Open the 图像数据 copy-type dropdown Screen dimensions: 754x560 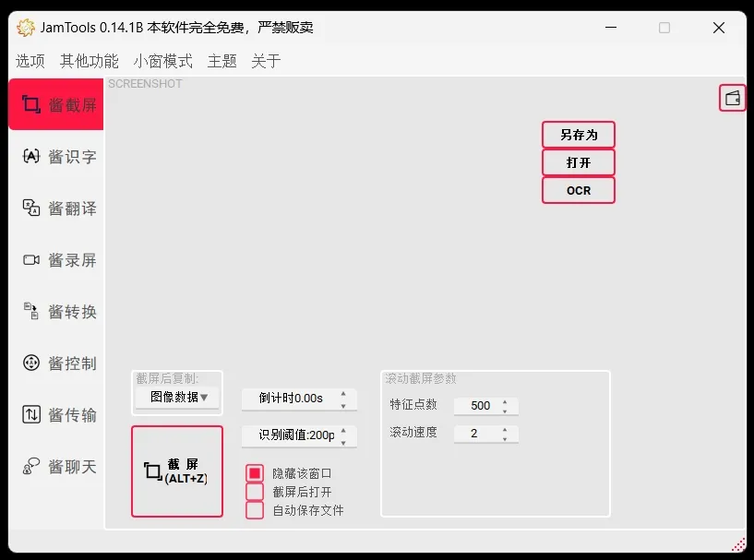[177, 397]
